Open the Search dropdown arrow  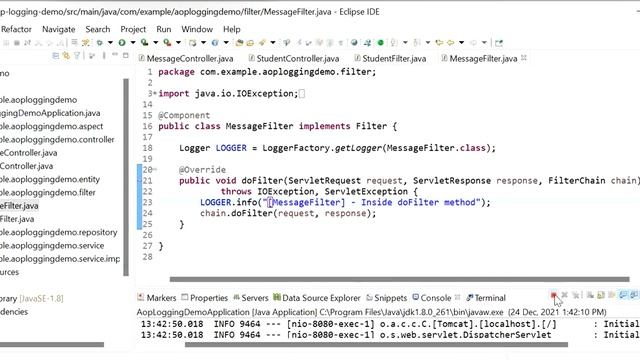(273, 42)
